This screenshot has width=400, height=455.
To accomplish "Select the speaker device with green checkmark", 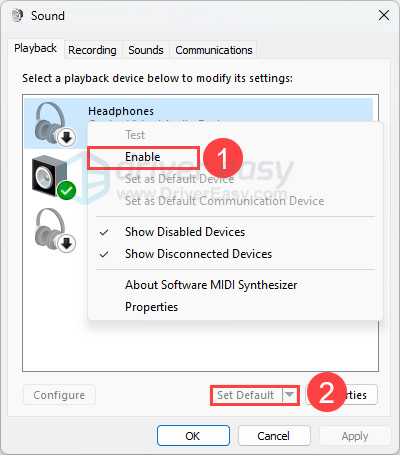I will click(53, 177).
